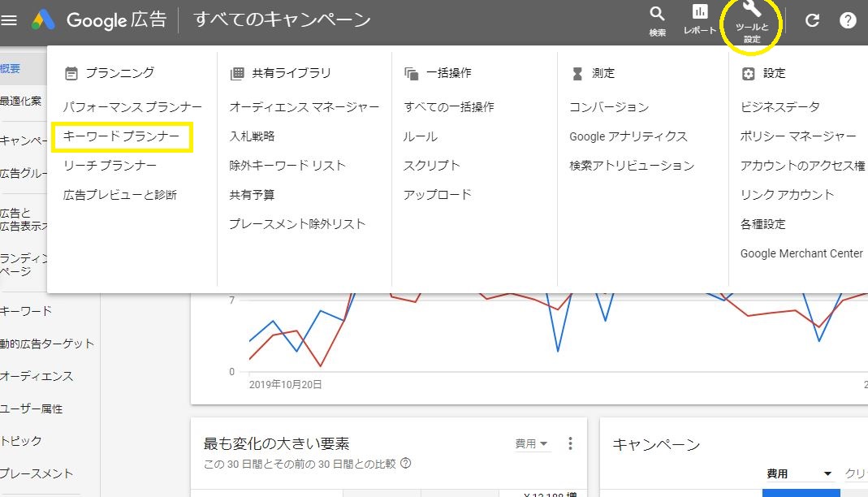The width and height of the screenshot is (868, 497).
Task: Click the 設定 gear icon
Action: (748, 74)
